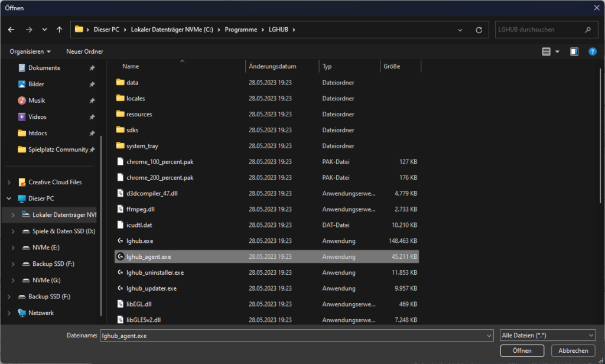Open Spielplatz Community folder in sidebar
The width and height of the screenshot is (605, 364).
click(58, 149)
